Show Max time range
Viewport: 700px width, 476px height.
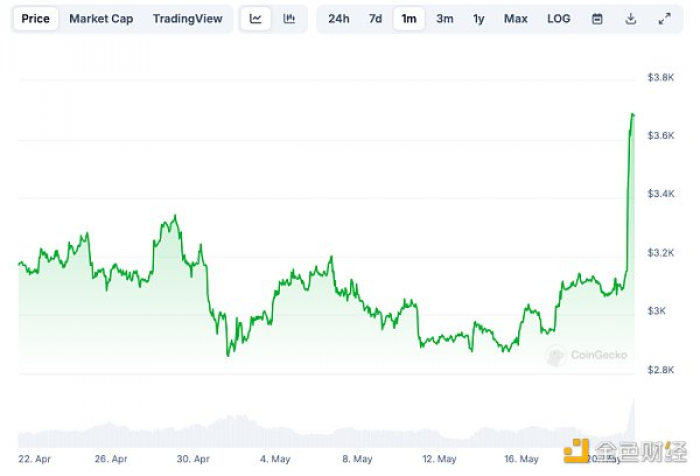[516, 19]
